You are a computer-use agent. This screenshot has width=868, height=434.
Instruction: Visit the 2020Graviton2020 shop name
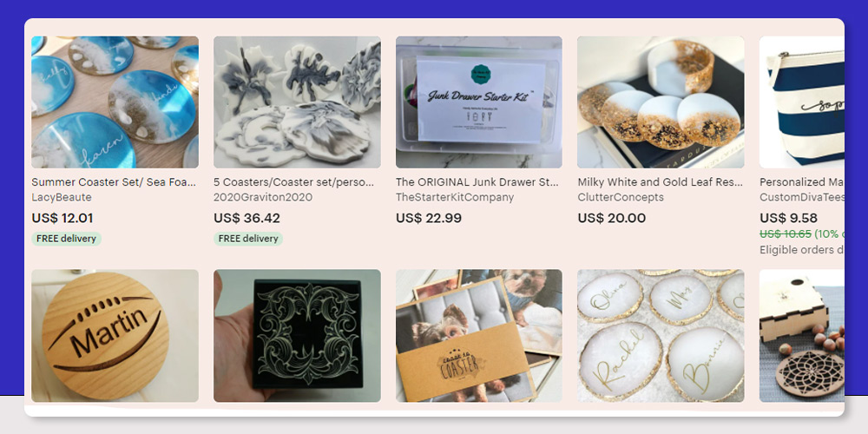263,197
